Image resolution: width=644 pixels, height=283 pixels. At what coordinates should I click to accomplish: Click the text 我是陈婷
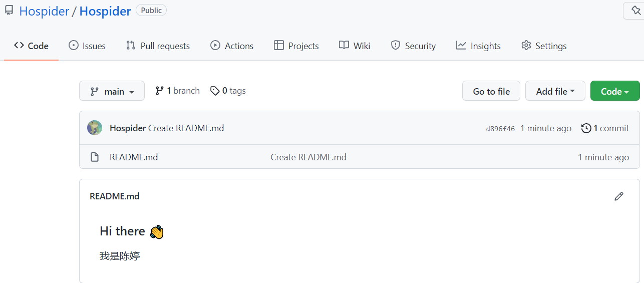[120, 256]
